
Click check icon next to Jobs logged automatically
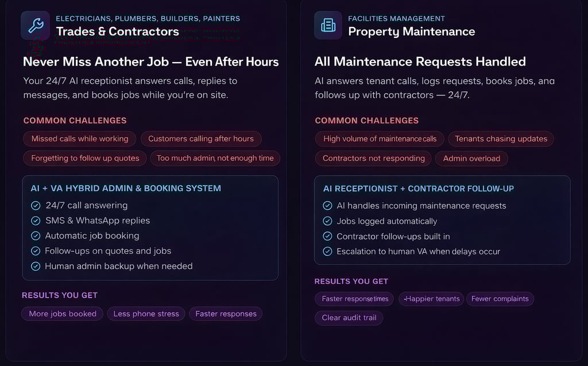(x=327, y=221)
